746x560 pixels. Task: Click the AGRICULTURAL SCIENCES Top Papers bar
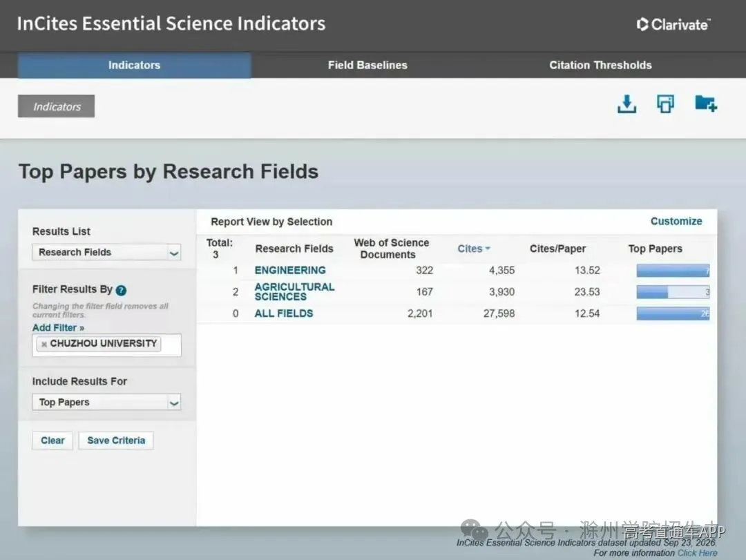click(673, 292)
